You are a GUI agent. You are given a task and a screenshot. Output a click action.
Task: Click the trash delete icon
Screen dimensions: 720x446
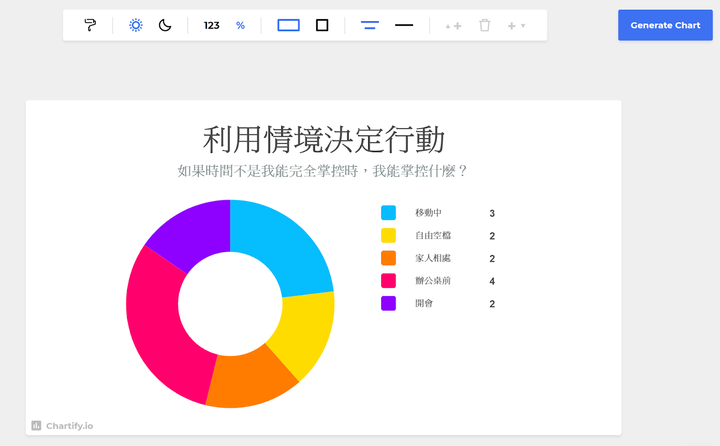tap(484, 25)
